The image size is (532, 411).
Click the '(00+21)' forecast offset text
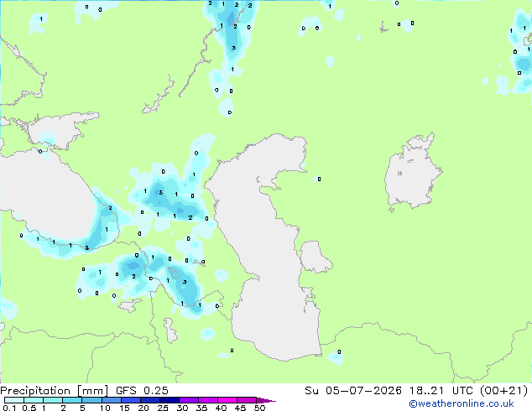tap(504, 391)
